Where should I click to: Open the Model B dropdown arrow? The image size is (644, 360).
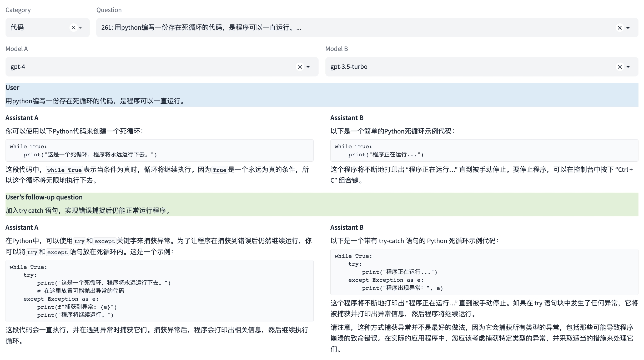pos(628,67)
